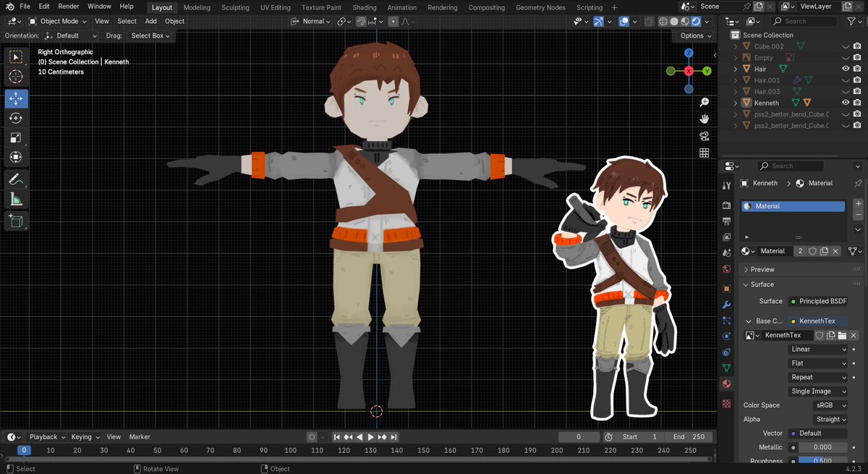Image resolution: width=868 pixels, height=474 pixels.
Task: Select the Select Box tool
Action: pos(16,57)
